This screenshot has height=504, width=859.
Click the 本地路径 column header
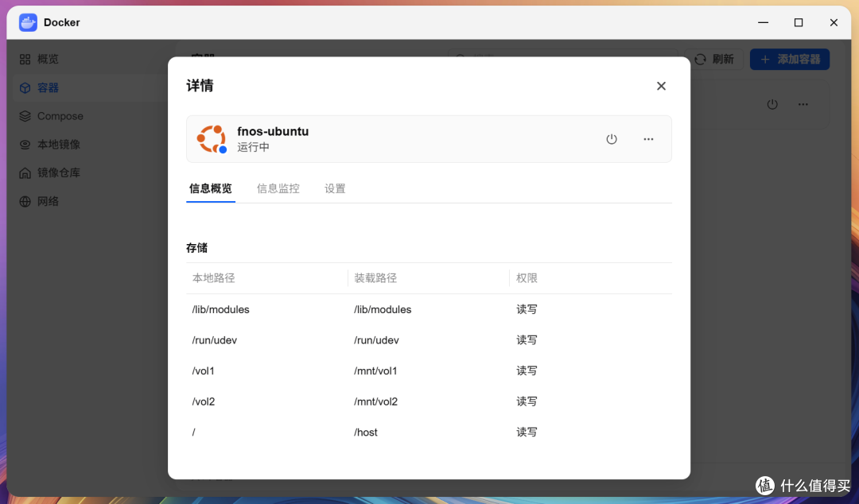tap(214, 278)
